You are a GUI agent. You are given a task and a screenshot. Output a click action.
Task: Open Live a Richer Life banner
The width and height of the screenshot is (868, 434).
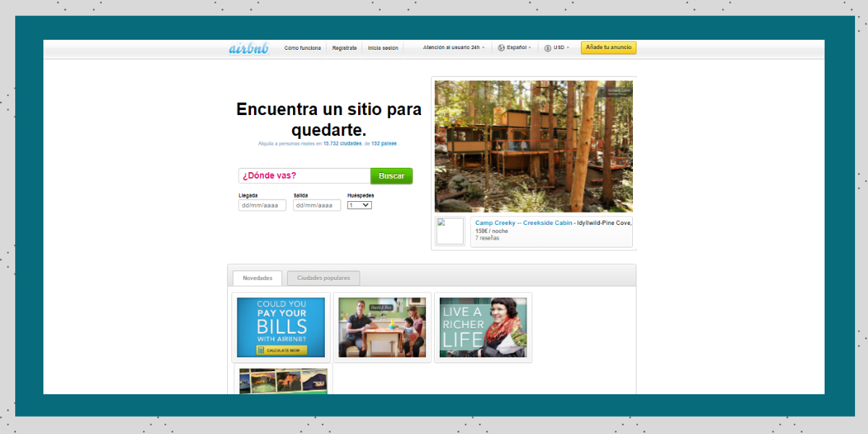[483, 327]
